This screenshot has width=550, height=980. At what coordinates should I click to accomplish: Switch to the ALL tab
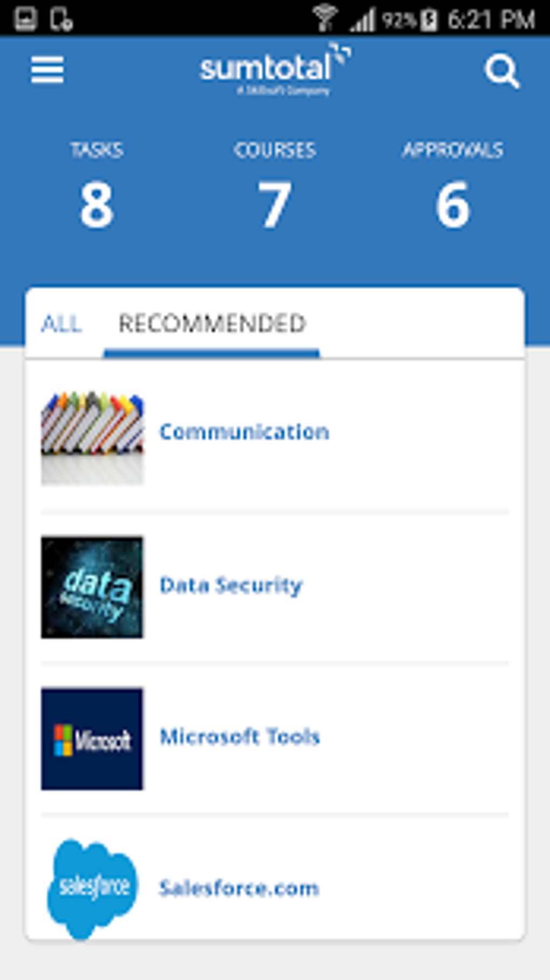61,323
